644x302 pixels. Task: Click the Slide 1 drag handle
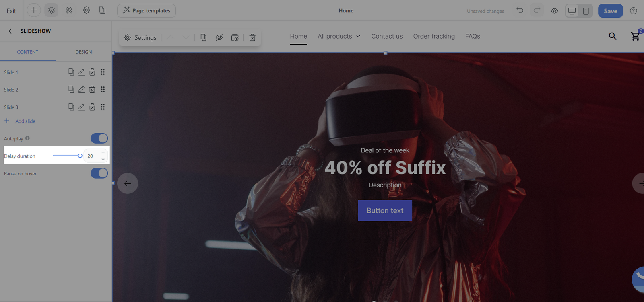coord(103,72)
